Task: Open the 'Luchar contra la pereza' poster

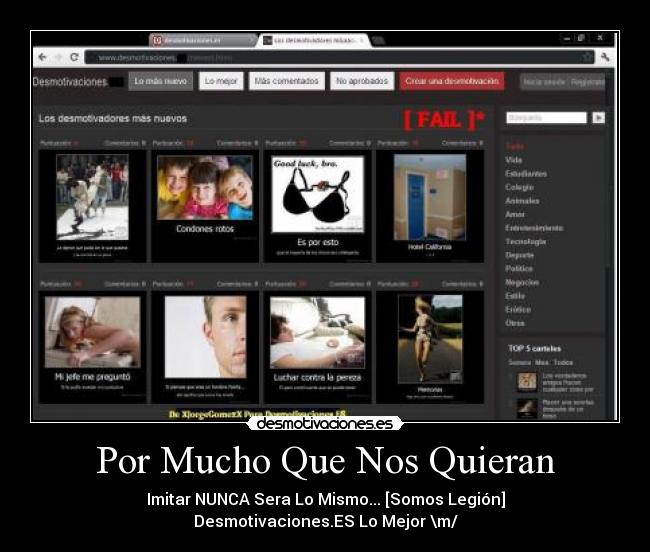Action: pos(318,347)
